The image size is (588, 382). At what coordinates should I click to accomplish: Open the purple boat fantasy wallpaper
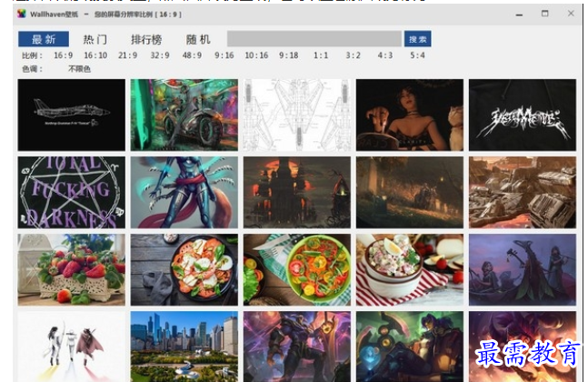(x=523, y=270)
